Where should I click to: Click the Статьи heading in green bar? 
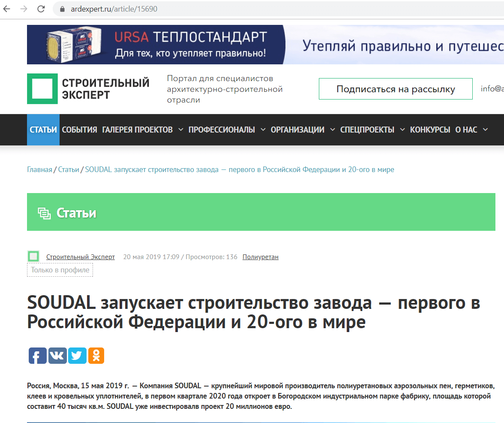[x=76, y=213]
